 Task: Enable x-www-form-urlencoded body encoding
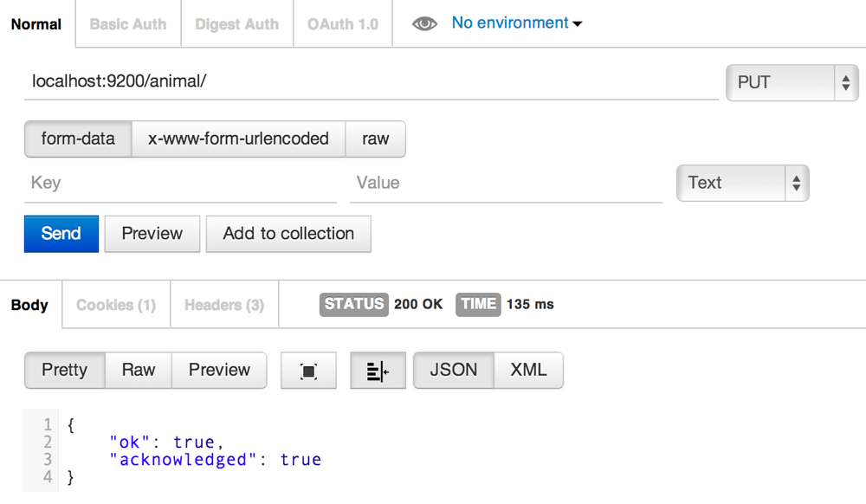pyautogui.click(x=238, y=139)
